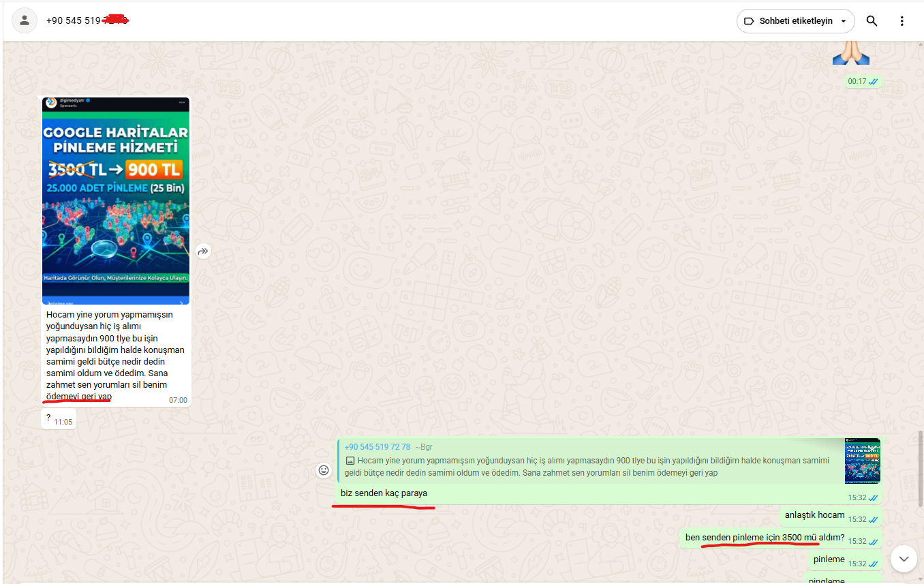924x584 pixels.
Task: Click the photo icon in the quoted reply
Action: [x=350, y=461]
